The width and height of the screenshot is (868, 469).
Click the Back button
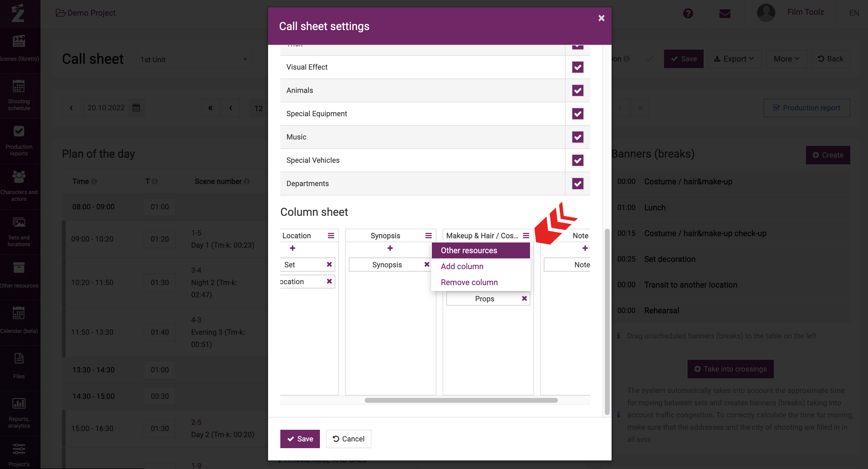tap(831, 59)
